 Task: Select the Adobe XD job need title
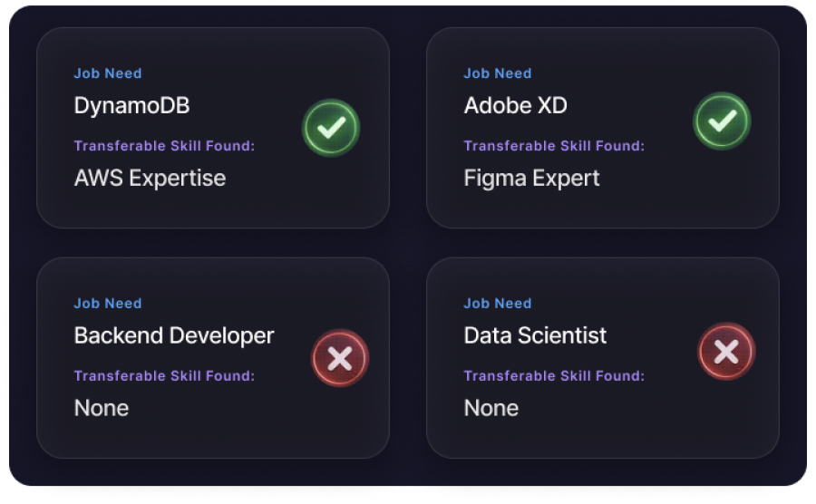click(x=515, y=106)
